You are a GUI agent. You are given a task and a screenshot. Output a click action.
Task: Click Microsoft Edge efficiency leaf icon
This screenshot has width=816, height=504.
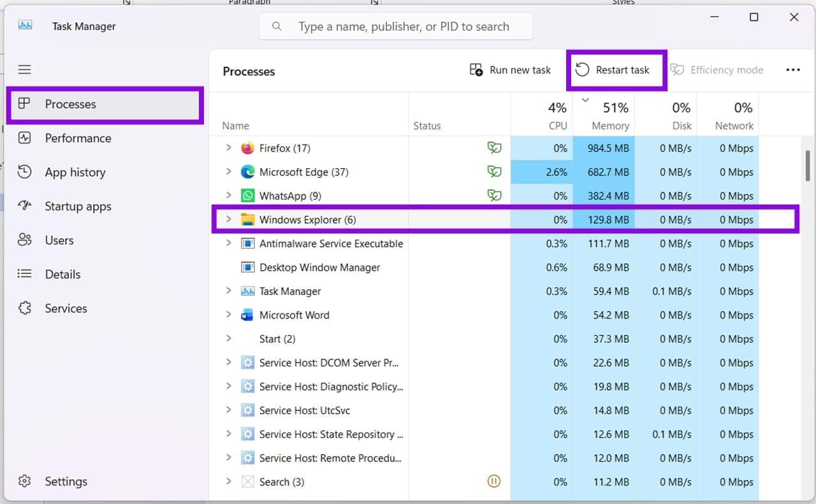tap(494, 172)
